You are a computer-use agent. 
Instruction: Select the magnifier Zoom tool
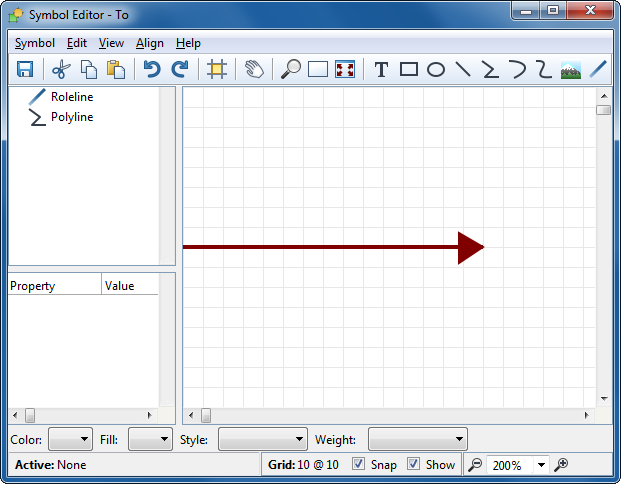click(291, 69)
